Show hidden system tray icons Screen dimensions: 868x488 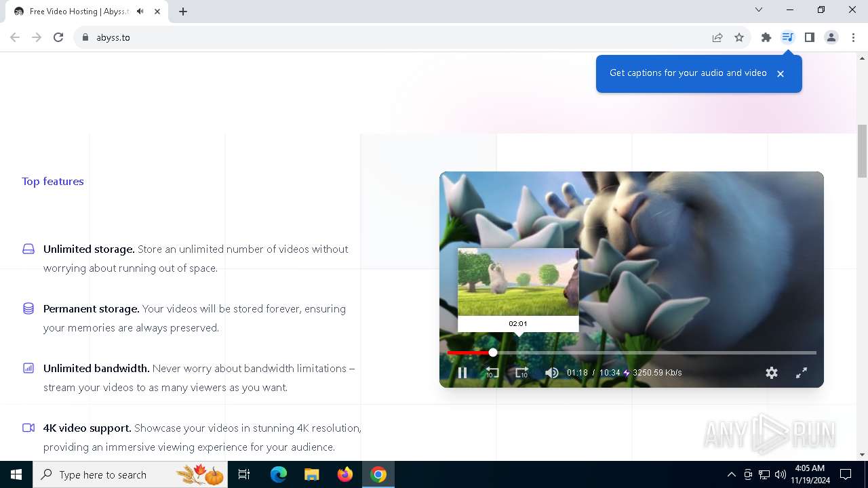tap(731, 474)
